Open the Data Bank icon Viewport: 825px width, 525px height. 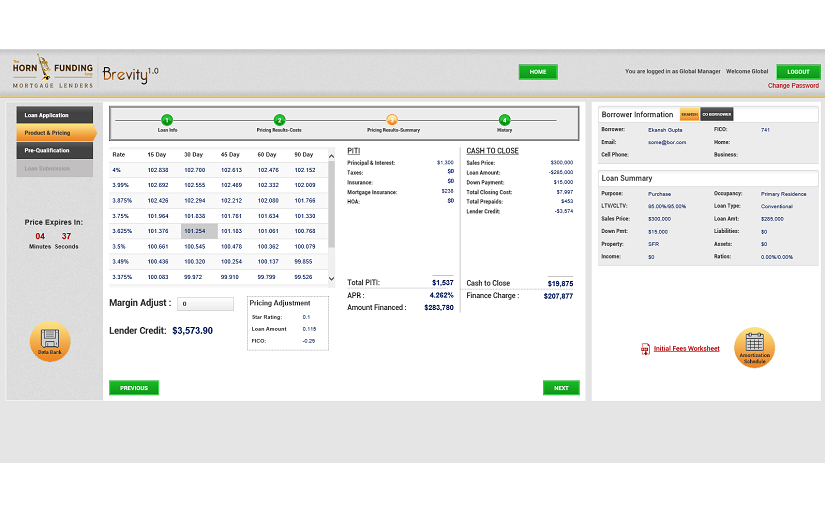click(x=49, y=341)
